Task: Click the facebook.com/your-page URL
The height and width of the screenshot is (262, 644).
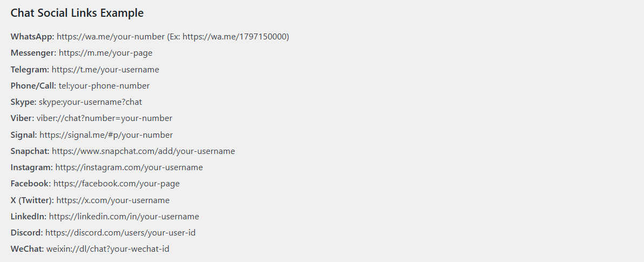Action: pyautogui.click(x=117, y=184)
